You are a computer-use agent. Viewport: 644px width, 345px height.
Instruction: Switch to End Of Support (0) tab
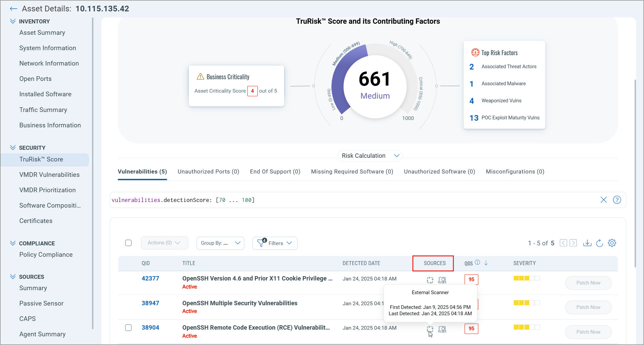point(275,171)
